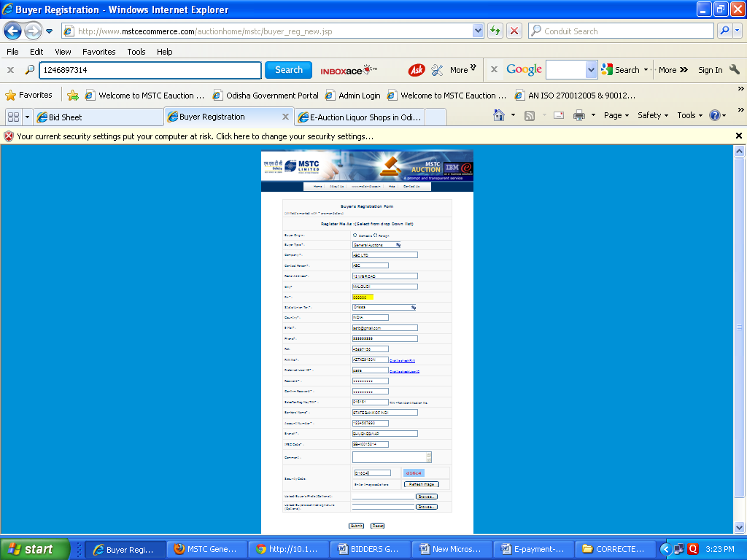Open Conduit Search provider dropdown arrow

pyautogui.click(x=738, y=31)
